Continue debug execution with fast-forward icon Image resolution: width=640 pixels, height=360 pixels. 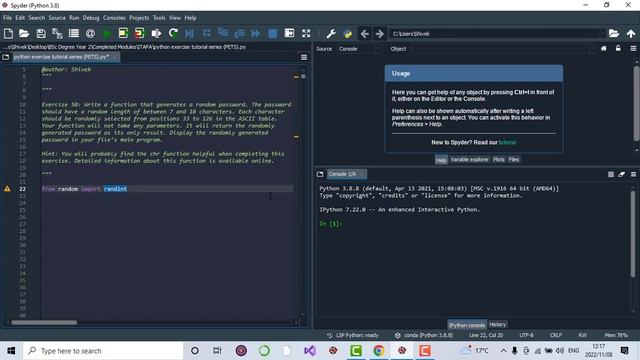coord(256,33)
